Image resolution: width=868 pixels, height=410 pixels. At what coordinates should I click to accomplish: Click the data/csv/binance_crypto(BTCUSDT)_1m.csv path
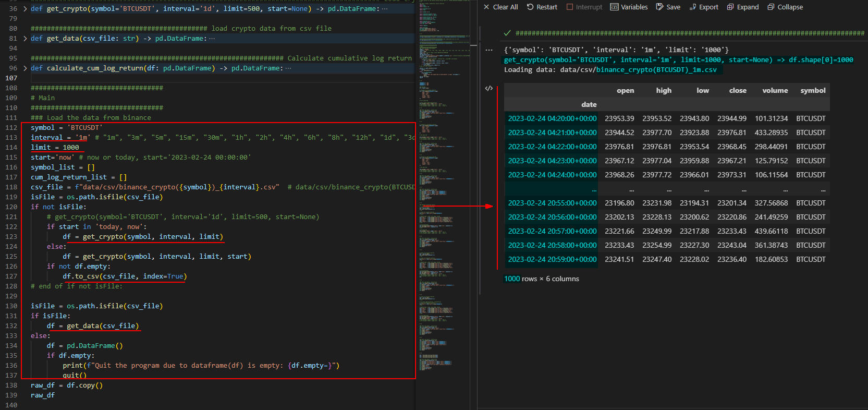[x=638, y=70]
